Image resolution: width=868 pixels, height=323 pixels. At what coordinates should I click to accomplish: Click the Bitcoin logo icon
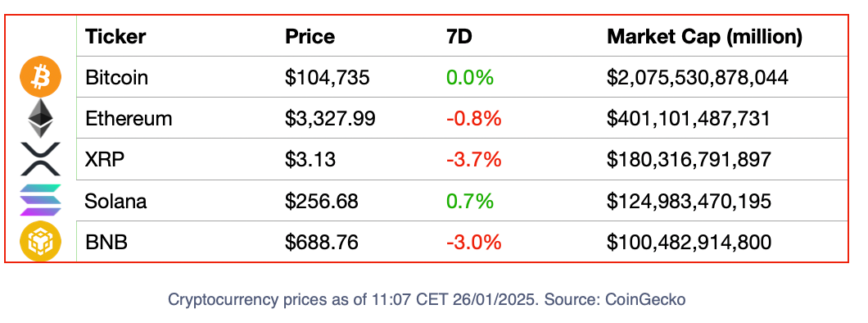(x=40, y=78)
